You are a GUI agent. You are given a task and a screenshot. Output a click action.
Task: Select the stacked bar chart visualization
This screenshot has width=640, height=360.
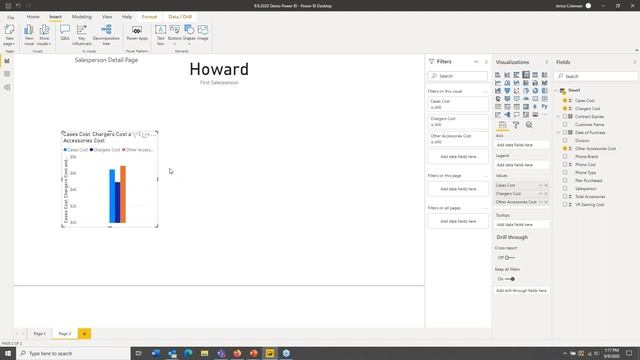click(498, 75)
